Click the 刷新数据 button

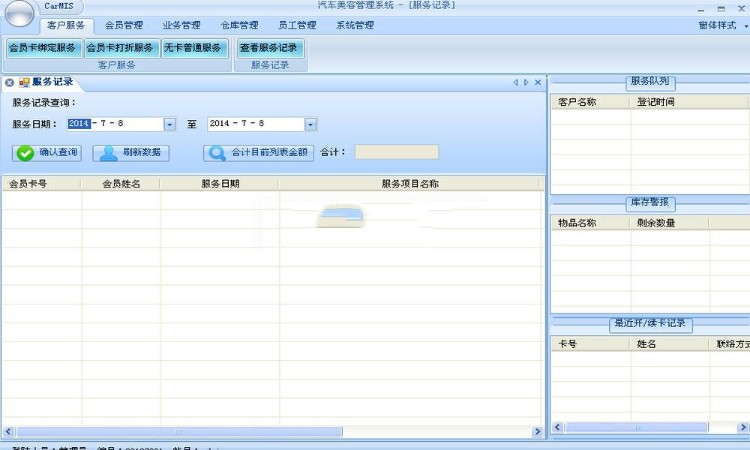(x=131, y=153)
